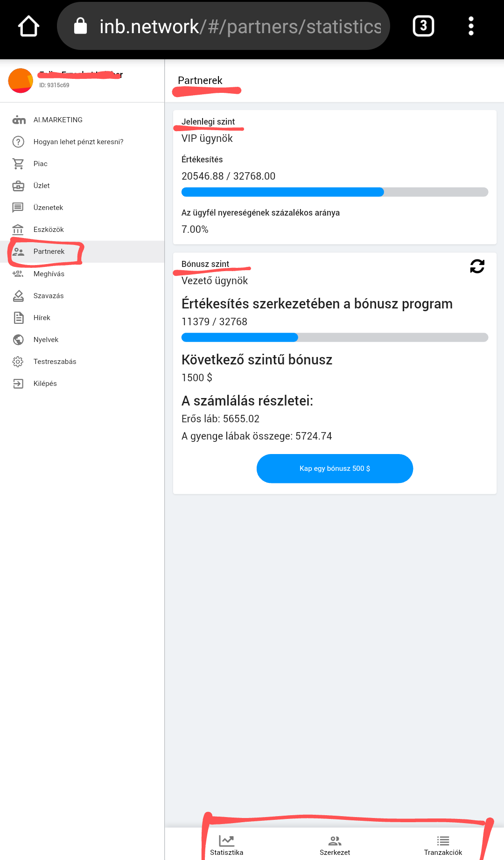The image size is (504, 860).
Task: Click the Értékesítés progress bar
Action: tap(335, 192)
